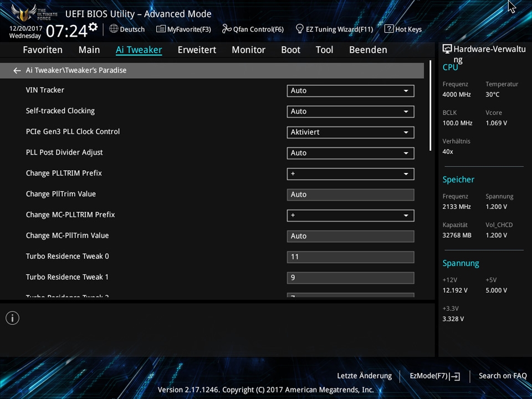Click the MyFavorite list icon

click(161, 29)
